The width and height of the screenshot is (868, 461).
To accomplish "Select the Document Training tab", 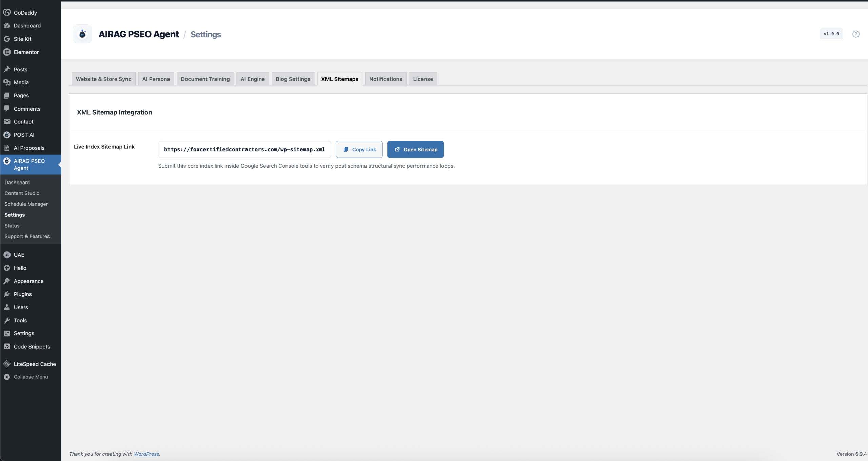I will coord(205,79).
